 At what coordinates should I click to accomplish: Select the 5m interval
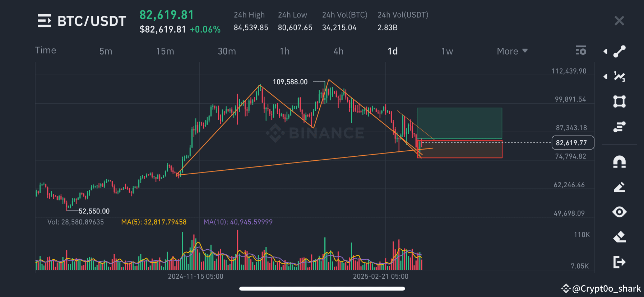(x=106, y=51)
